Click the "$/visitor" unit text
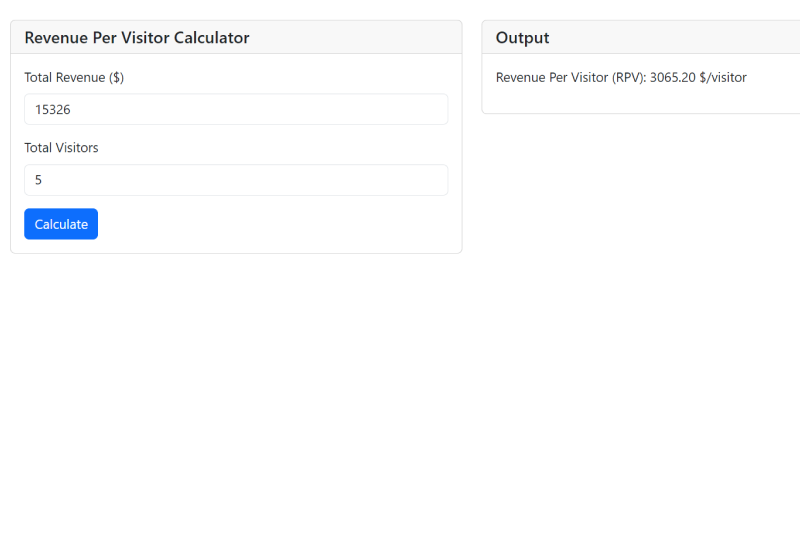Image resolution: width=800 pixels, height=550 pixels. click(x=723, y=77)
